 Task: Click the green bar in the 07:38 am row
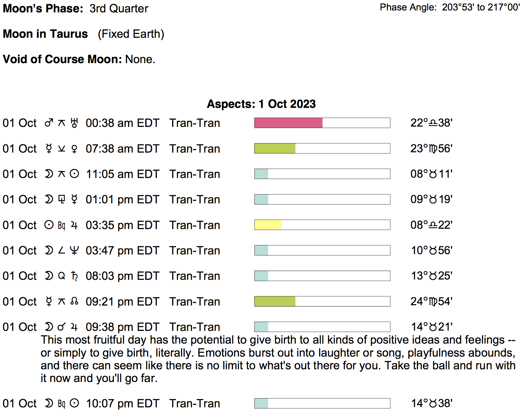(x=275, y=148)
